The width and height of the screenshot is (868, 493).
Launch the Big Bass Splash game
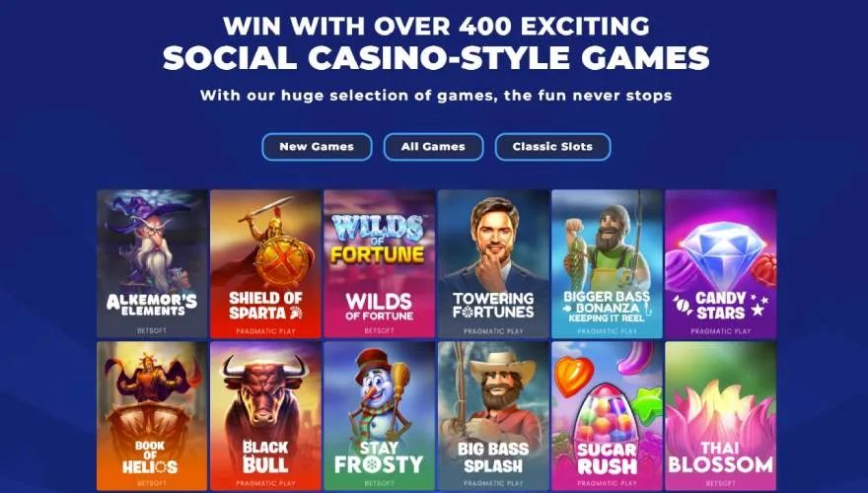493,416
